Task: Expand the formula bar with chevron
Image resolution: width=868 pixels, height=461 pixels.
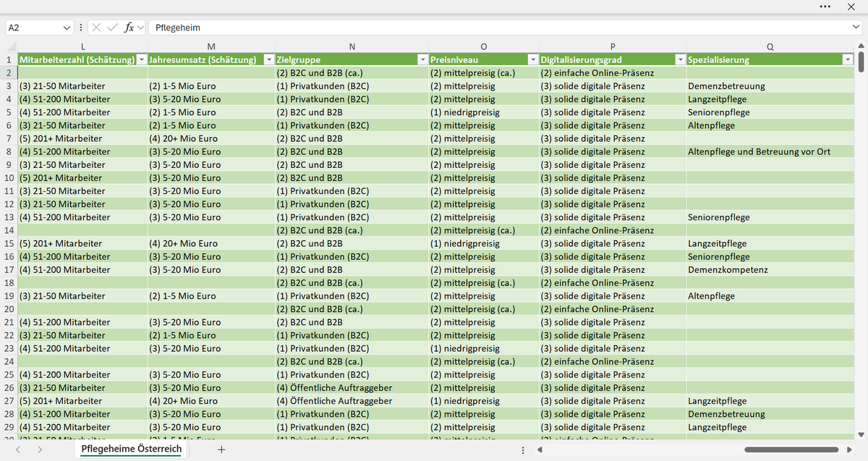Action: click(x=856, y=28)
